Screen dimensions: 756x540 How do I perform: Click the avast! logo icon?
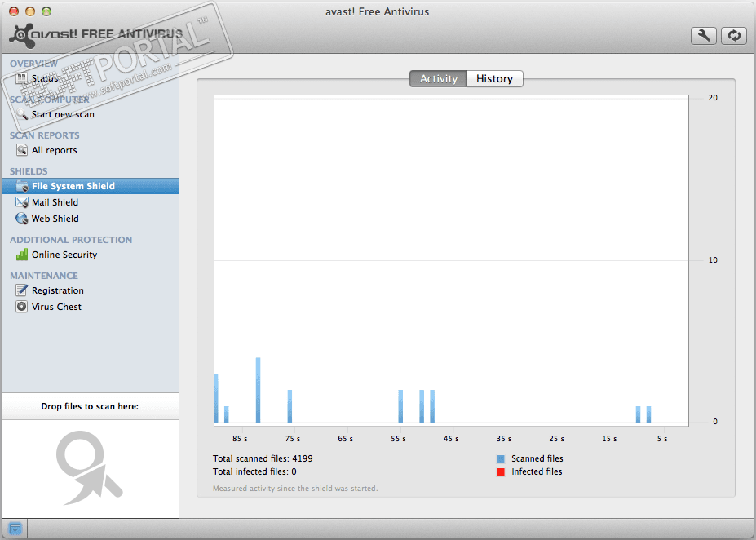(22, 36)
